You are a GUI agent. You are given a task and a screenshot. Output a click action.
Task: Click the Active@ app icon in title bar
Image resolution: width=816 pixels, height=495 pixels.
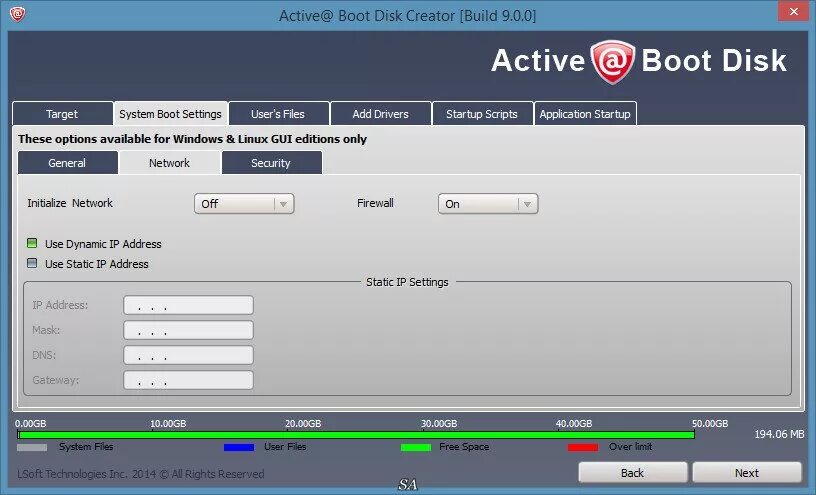tap(17, 14)
